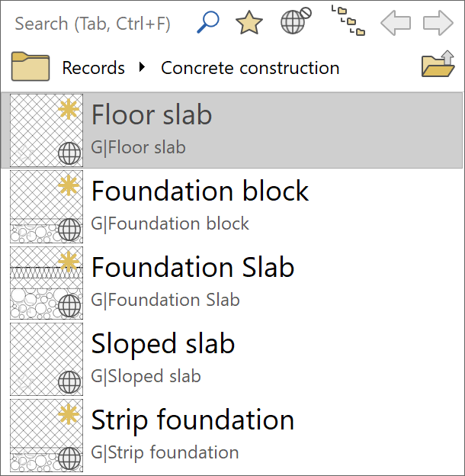This screenshot has height=476, width=465.
Task: Click the Records breadcrumb
Action: coord(93,68)
